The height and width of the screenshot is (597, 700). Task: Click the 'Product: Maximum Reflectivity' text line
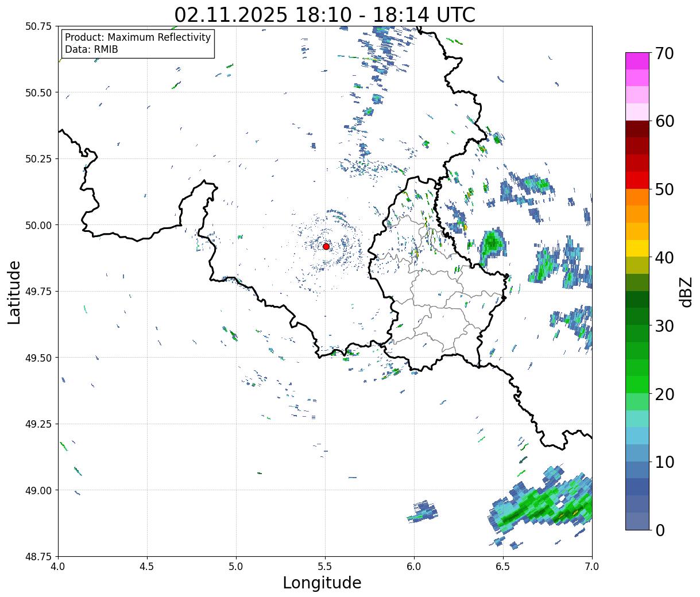coord(138,37)
